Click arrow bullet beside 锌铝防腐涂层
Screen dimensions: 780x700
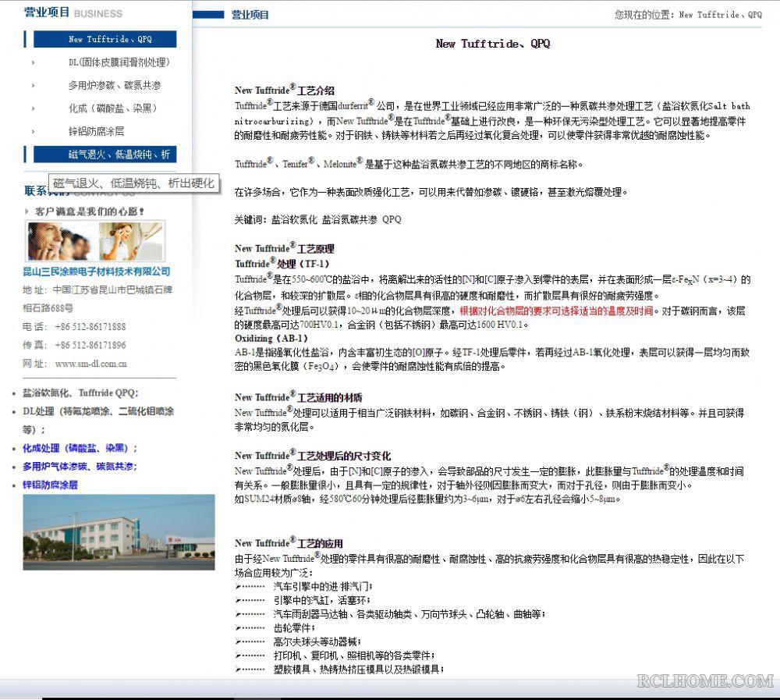pos(34,132)
